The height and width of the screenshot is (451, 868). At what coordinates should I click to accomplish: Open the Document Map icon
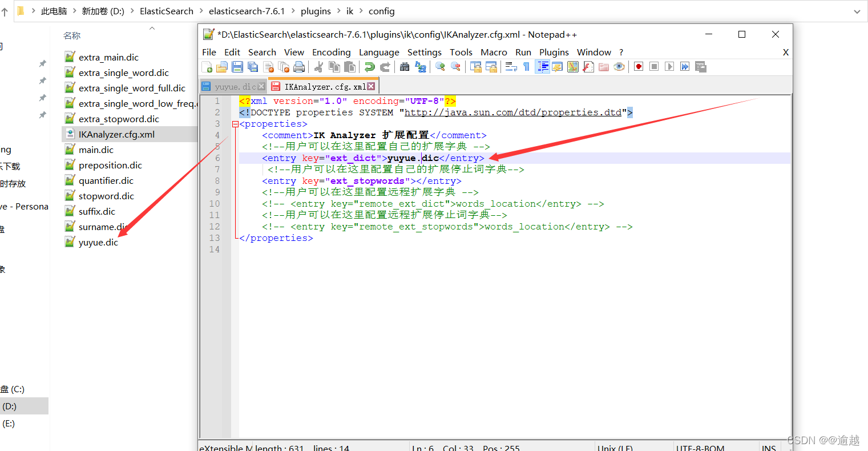[573, 67]
